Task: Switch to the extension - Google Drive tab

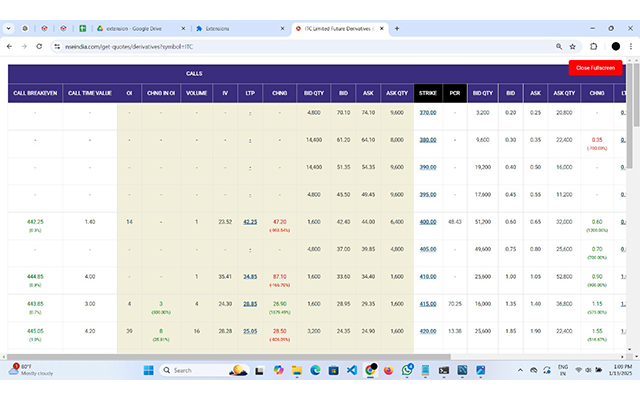Action: [x=141, y=29]
